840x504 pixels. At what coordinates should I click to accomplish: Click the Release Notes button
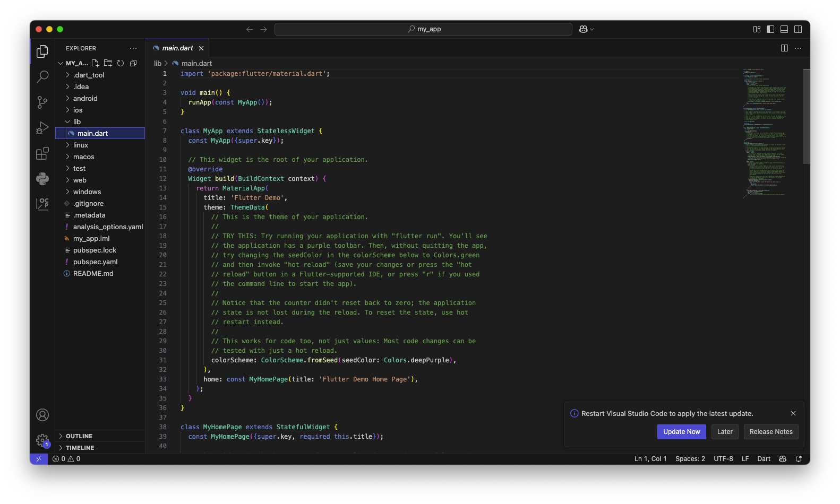point(770,432)
